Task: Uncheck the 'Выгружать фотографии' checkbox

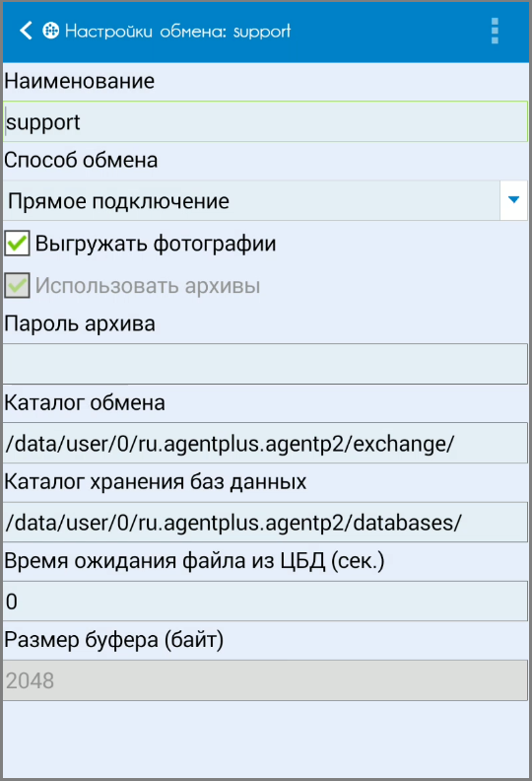Action: [17, 243]
